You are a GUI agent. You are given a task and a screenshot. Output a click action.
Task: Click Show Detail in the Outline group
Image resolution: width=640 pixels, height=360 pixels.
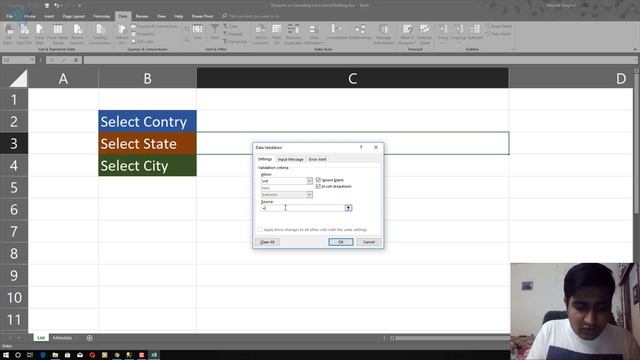[499, 26]
